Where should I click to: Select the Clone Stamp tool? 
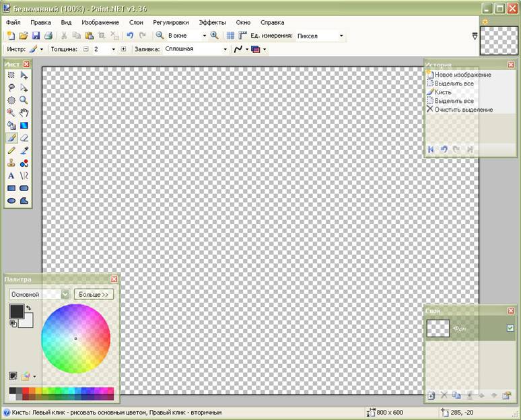point(11,163)
